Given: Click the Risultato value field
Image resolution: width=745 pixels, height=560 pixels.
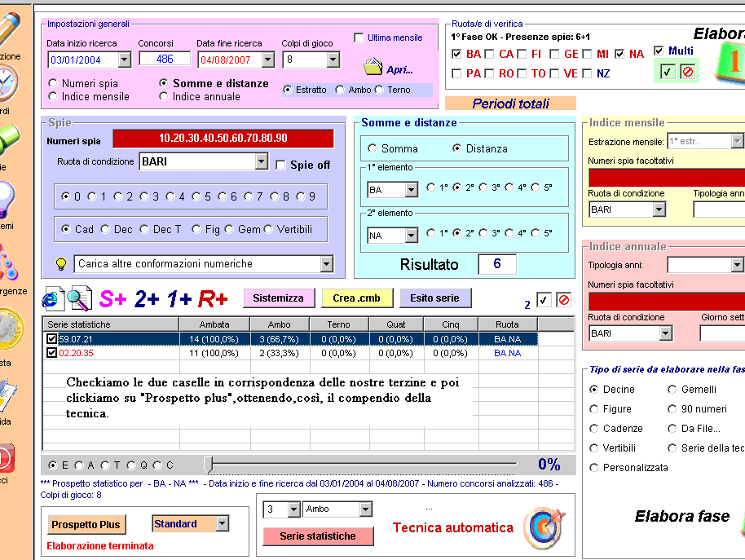Looking at the screenshot, I should tap(497, 264).
